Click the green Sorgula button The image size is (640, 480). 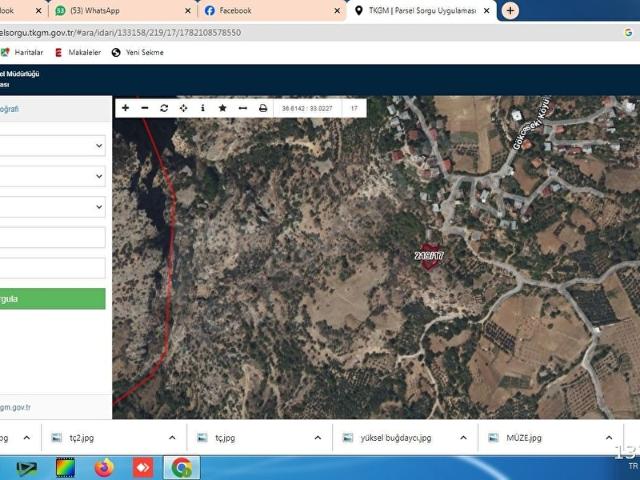[52, 299]
